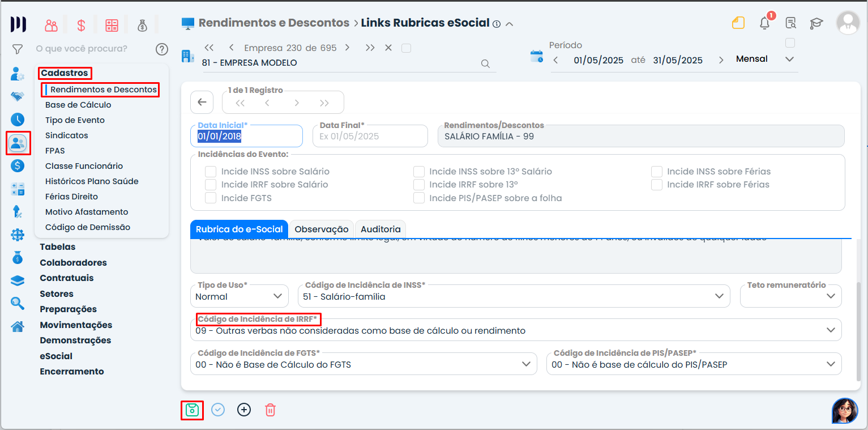Expand the Colaboradores section
The height and width of the screenshot is (430, 868).
[x=73, y=263]
